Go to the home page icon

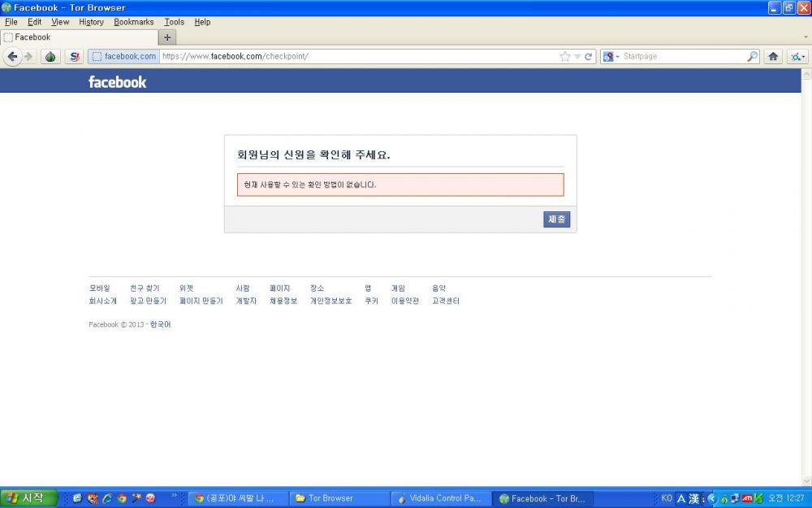(773, 57)
